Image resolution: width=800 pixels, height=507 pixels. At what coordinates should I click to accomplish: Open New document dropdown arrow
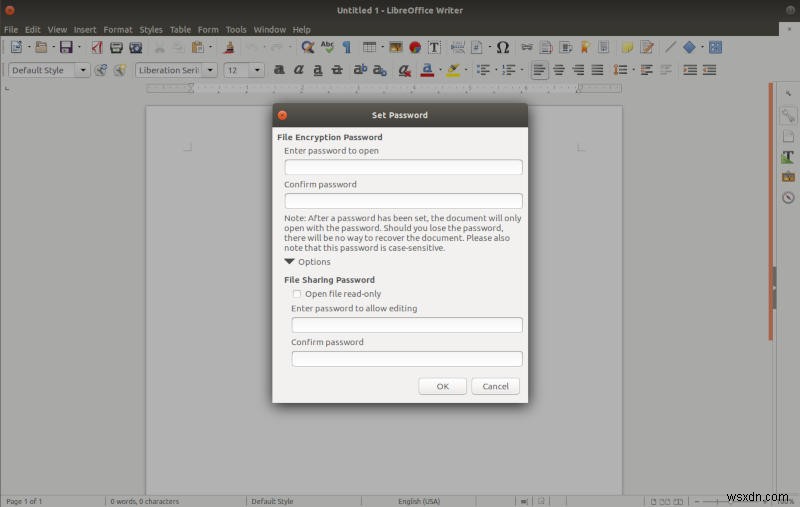tap(29, 47)
